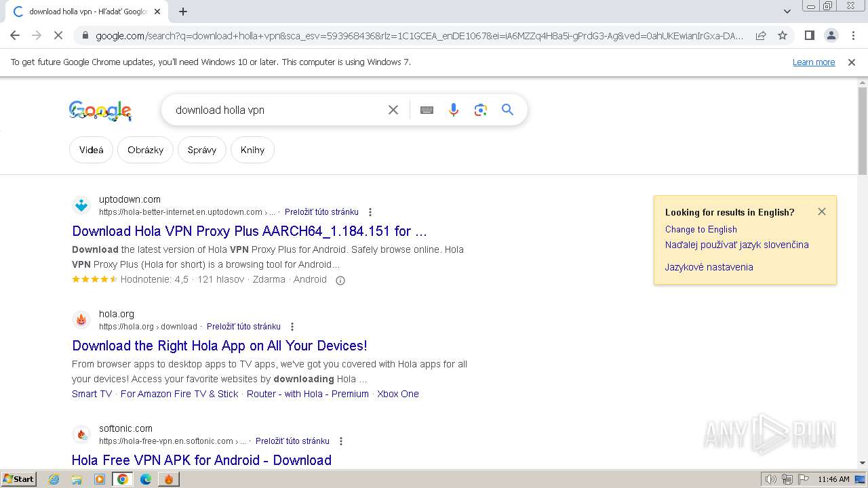Screen dimensions: 868x488
Task: Open Chrome profile avatar
Action: 831,35
